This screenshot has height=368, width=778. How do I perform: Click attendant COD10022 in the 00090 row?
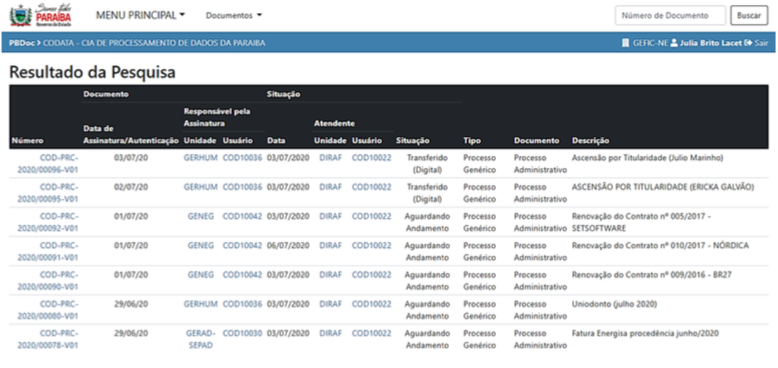372,275
